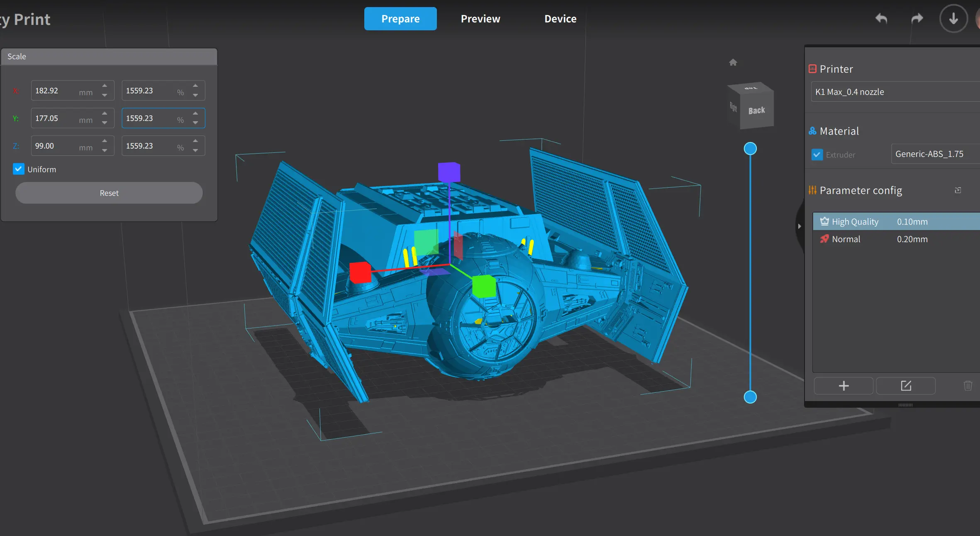The width and height of the screenshot is (980, 536).
Task: Decrease Y mm value with down arrow
Action: (105, 123)
